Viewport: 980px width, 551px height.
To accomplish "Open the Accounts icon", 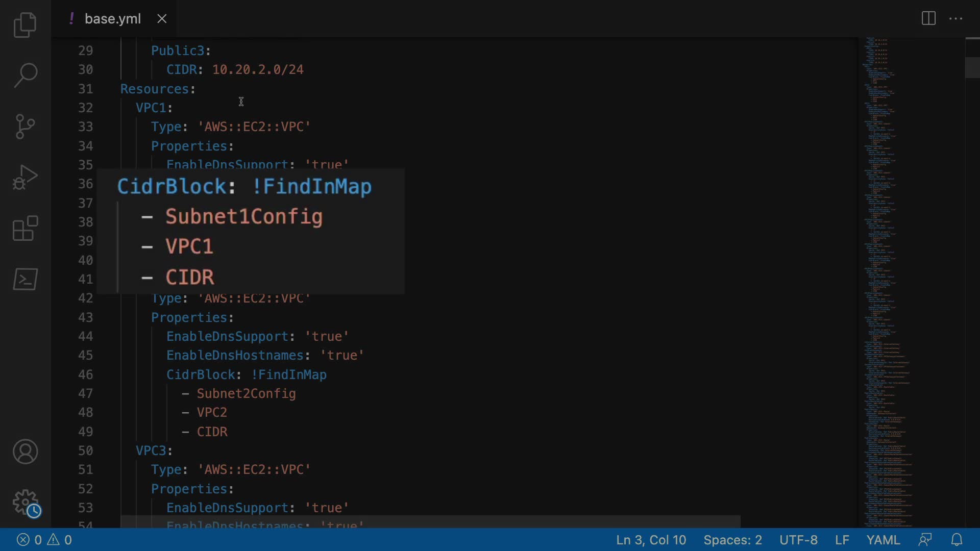I will pos(25,452).
